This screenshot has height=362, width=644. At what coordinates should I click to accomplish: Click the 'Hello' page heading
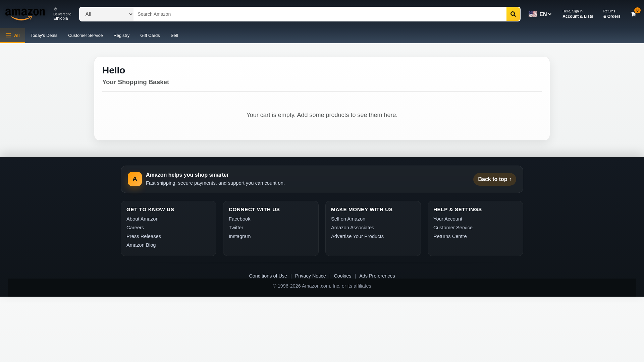pos(114,70)
